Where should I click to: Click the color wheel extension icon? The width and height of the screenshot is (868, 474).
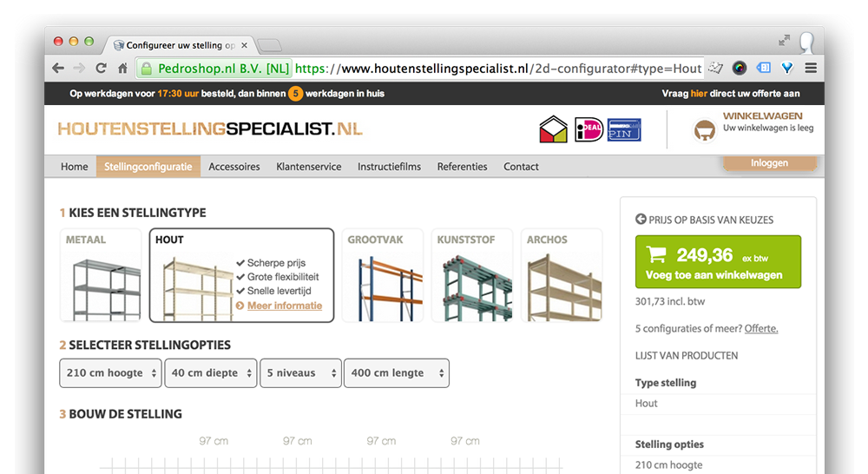tap(739, 68)
